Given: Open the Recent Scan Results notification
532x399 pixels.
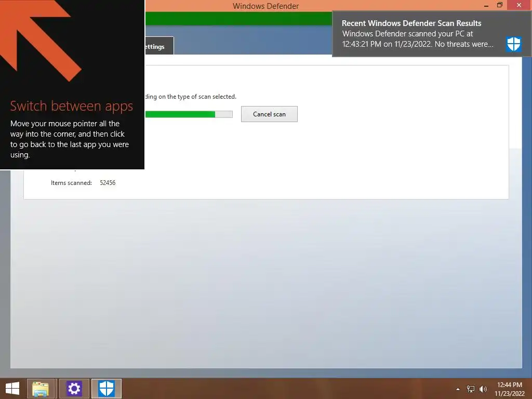Looking at the screenshot, I should tap(431, 34).
